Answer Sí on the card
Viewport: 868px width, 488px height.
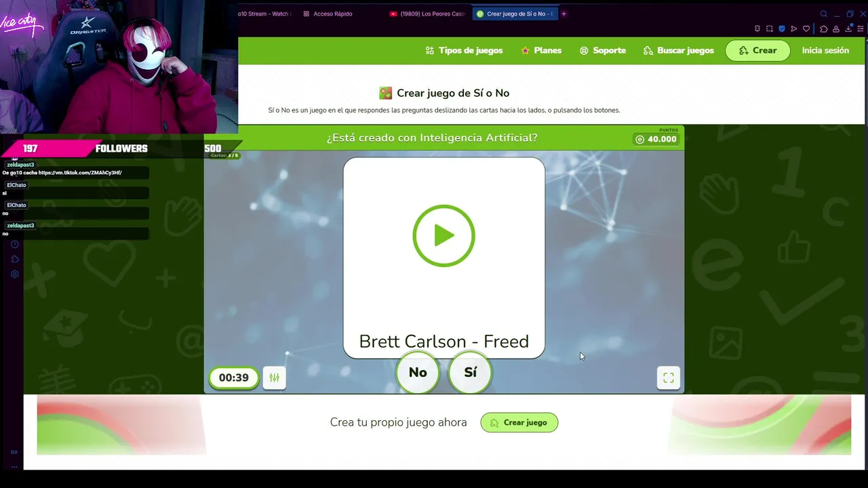tap(470, 372)
